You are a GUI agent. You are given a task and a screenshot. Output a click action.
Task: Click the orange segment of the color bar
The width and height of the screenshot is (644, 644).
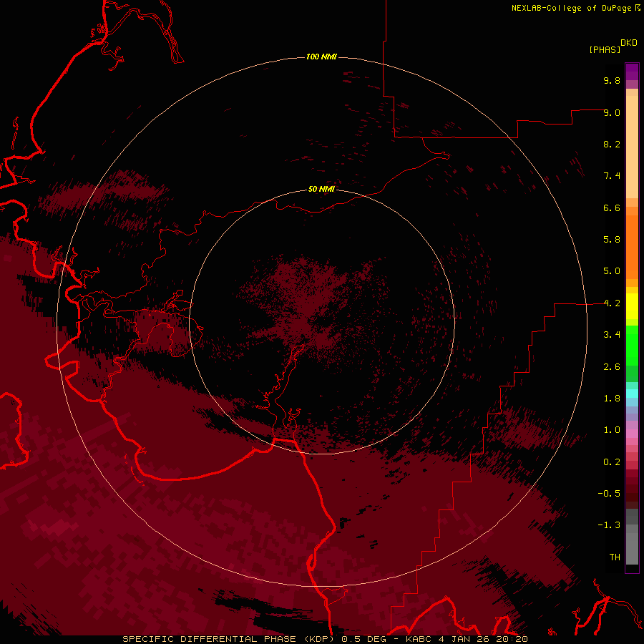[632, 248]
